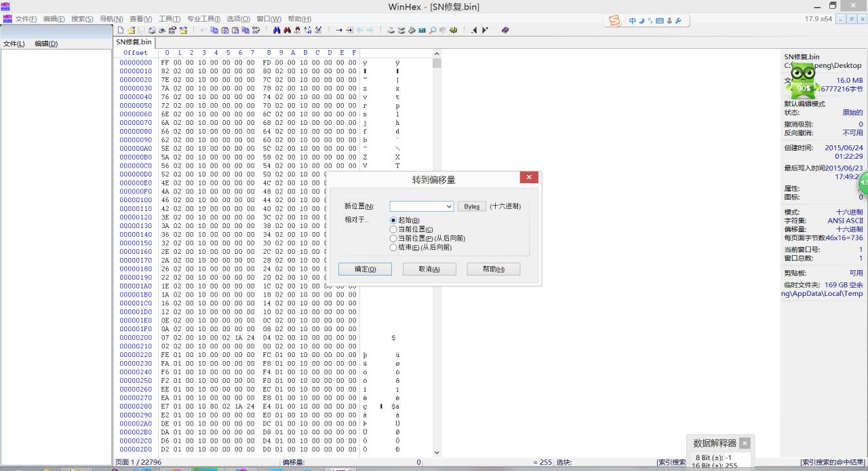Open the 新位置 combo box dropdown arrow
The width and height of the screenshot is (868, 471).
coord(449,206)
